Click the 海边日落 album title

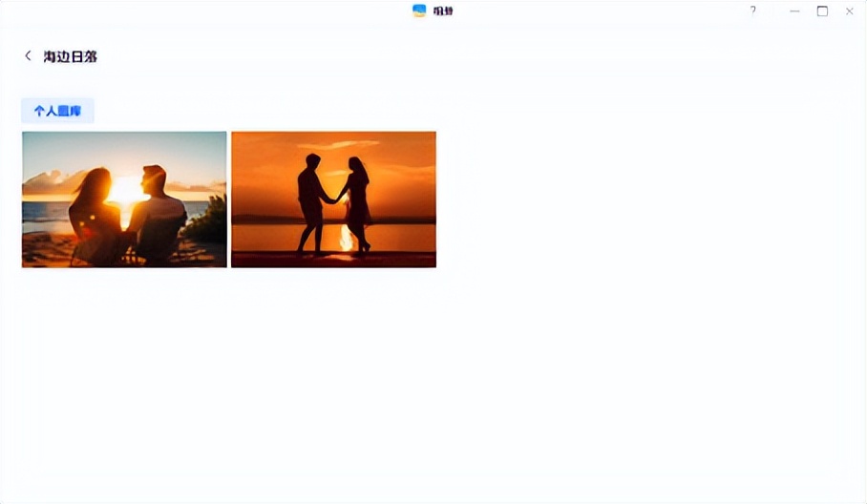pyautogui.click(x=70, y=56)
